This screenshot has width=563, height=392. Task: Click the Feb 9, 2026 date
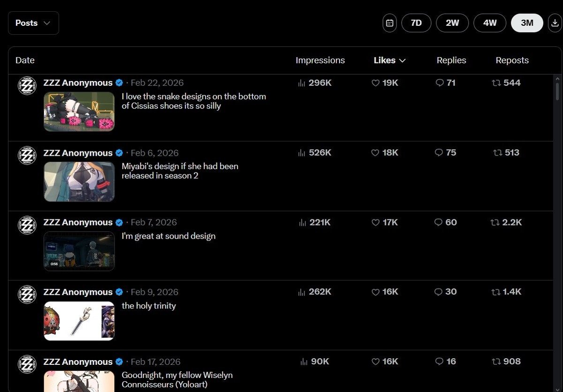(x=154, y=292)
